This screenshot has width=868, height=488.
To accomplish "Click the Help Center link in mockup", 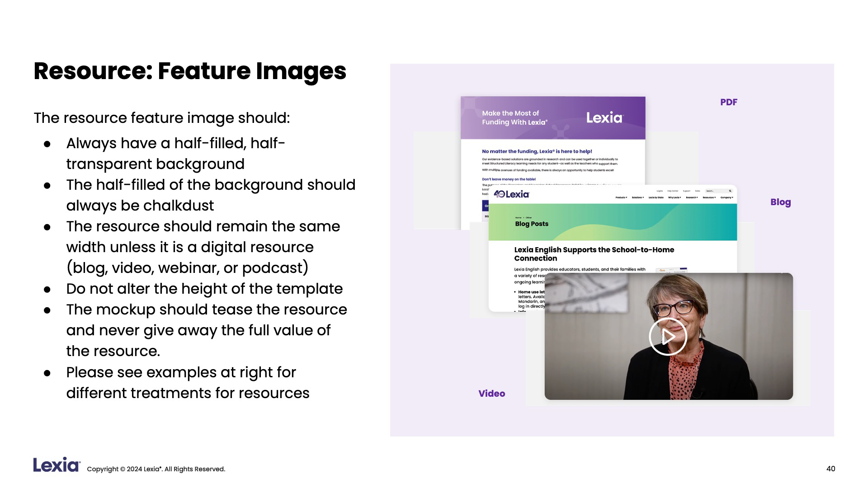I will (x=673, y=191).
